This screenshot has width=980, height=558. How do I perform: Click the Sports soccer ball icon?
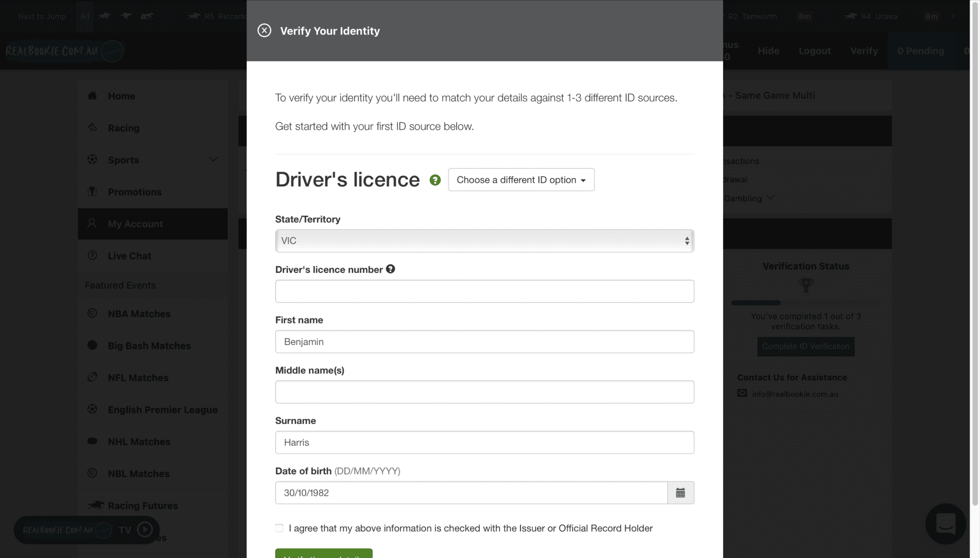pos(92,159)
